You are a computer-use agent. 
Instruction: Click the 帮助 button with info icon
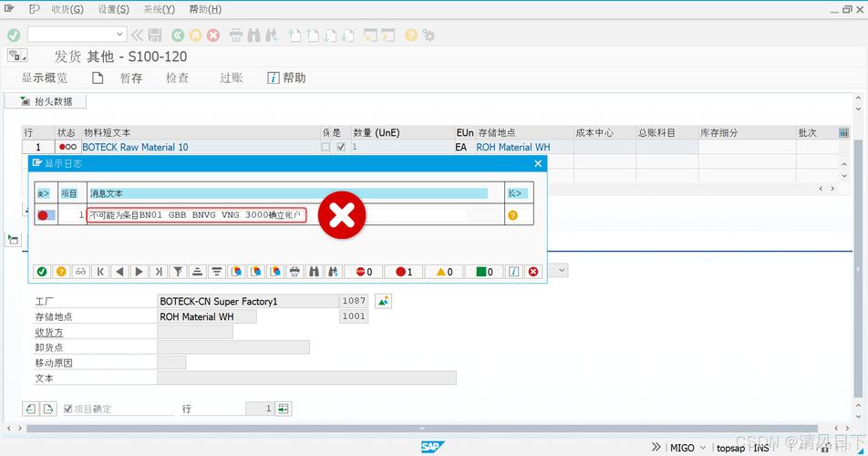[x=286, y=78]
